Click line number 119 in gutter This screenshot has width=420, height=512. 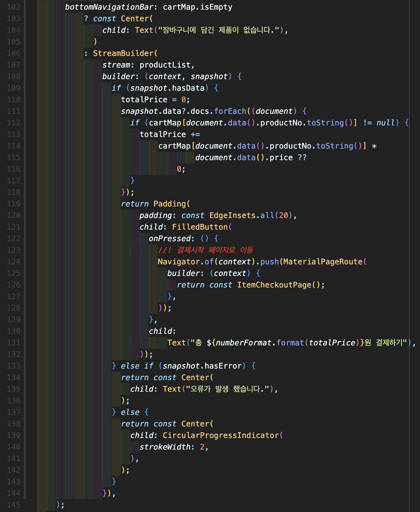pos(14,204)
